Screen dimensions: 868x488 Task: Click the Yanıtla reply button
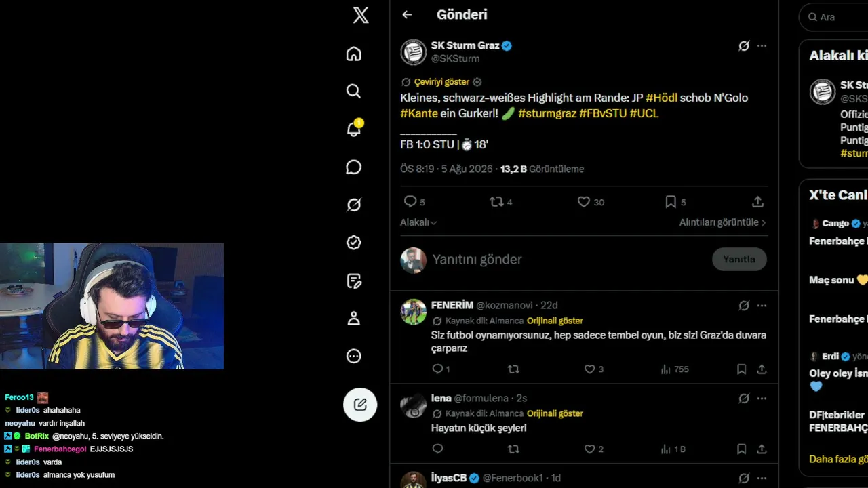click(739, 259)
